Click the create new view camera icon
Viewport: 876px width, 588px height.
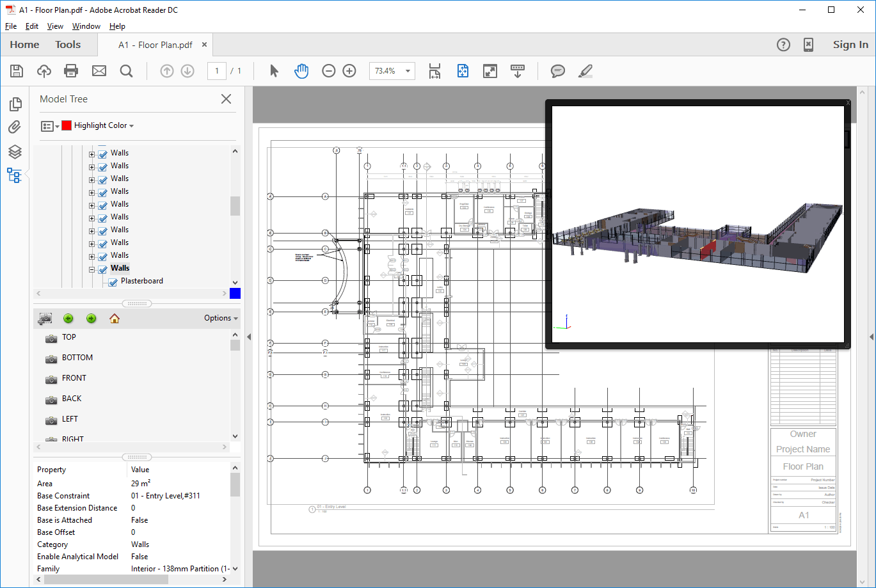tap(44, 318)
